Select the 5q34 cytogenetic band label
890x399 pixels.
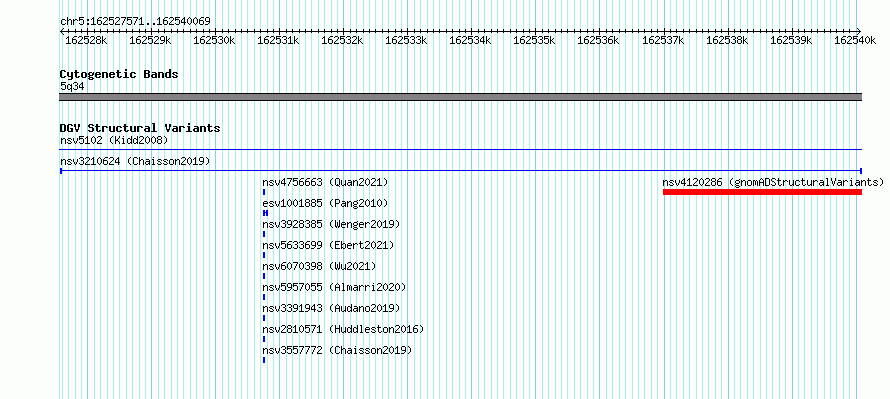[72, 86]
